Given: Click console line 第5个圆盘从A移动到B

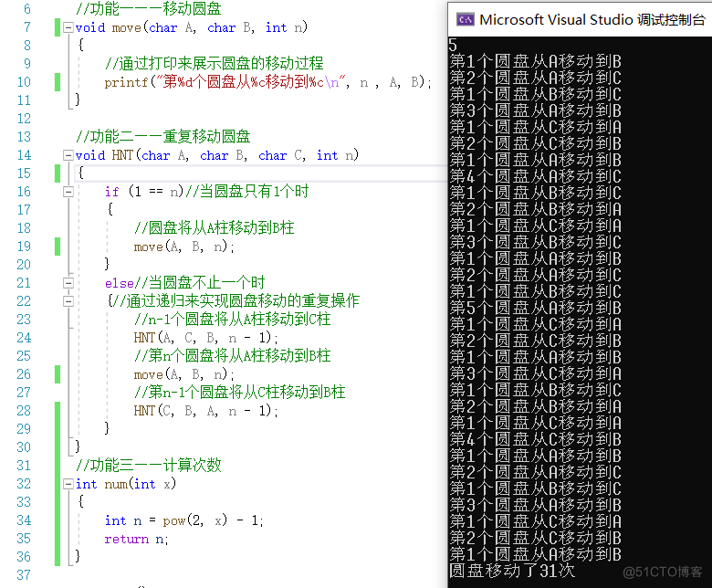Looking at the screenshot, I should (x=535, y=308).
